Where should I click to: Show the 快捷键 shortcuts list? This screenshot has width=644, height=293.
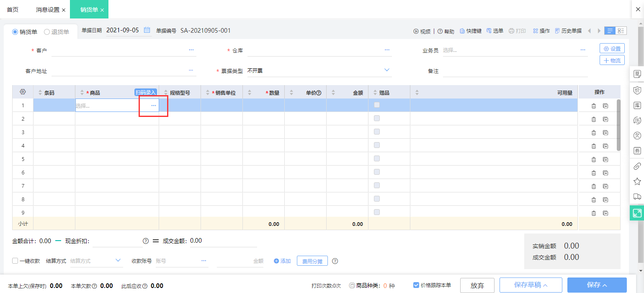[471, 31]
